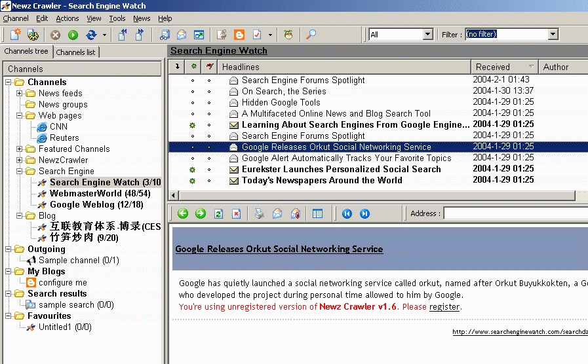The width and height of the screenshot is (588, 364).
Task: Click the previous unread item toolbar icon
Action: pos(122,35)
